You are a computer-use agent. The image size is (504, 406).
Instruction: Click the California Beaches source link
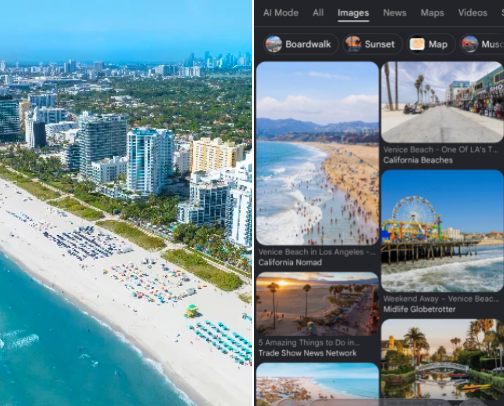pyautogui.click(x=418, y=160)
